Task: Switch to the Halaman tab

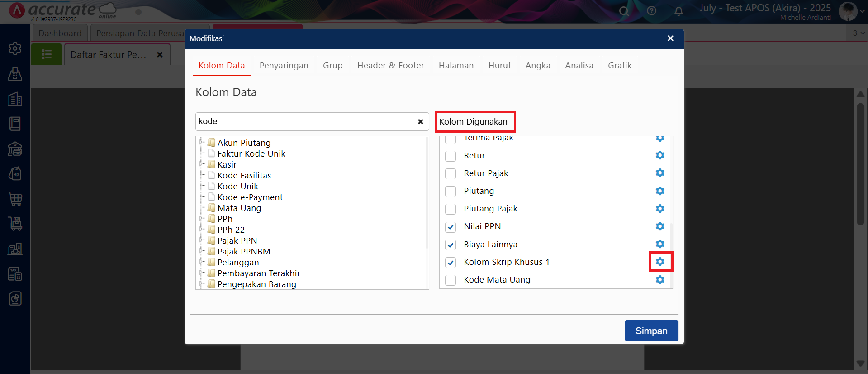Action: pos(456,66)
